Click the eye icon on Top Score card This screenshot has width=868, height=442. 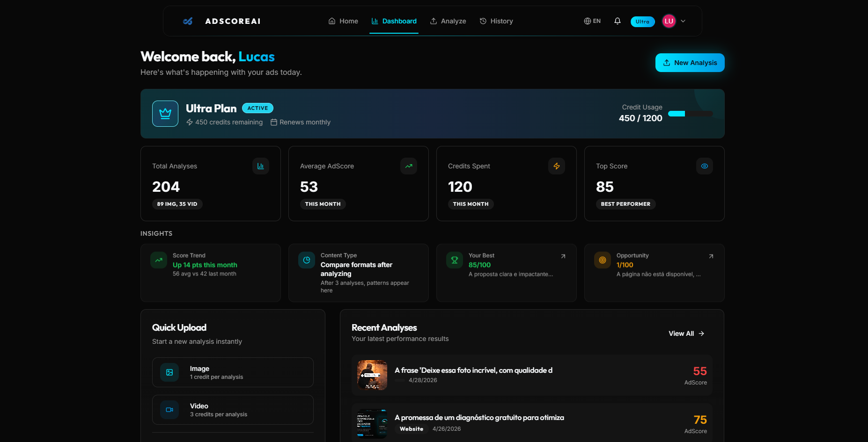(x=704, y=166)
